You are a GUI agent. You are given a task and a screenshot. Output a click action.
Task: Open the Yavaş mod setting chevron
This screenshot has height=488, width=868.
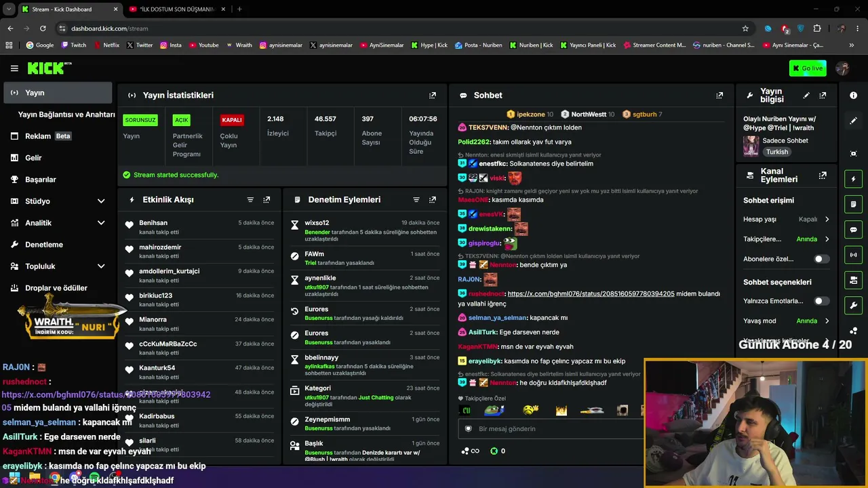click(827, 321)
